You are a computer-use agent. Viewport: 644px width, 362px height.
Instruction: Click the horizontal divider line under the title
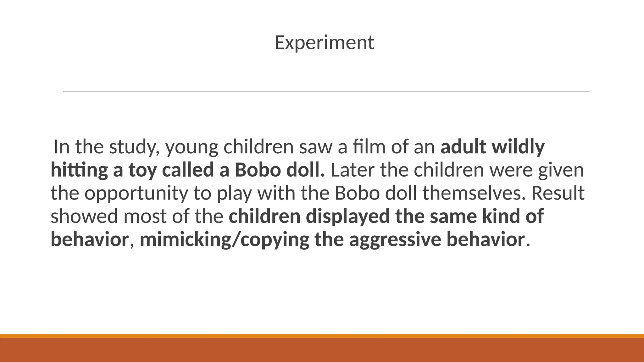coord(326,92)
